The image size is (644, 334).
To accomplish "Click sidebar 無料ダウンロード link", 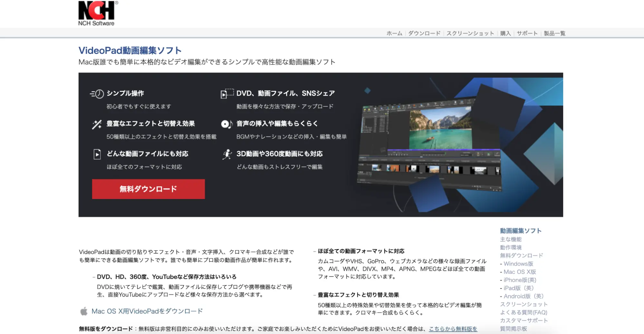I will (x=521, y=255).
